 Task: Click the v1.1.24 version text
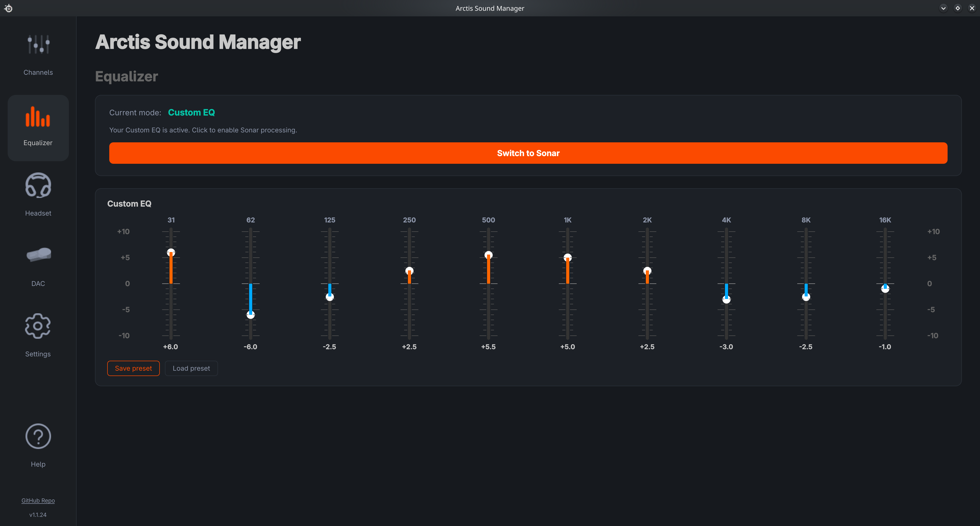[38, 515]
